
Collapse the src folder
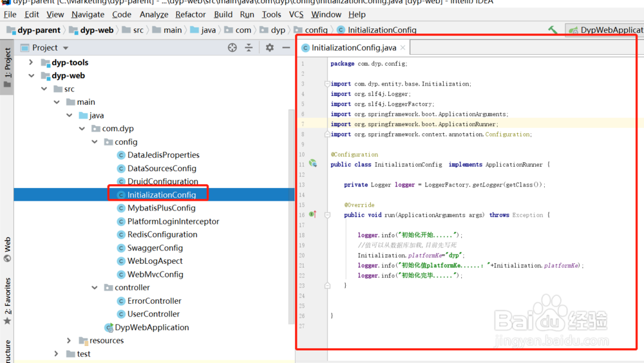point(44,89)
